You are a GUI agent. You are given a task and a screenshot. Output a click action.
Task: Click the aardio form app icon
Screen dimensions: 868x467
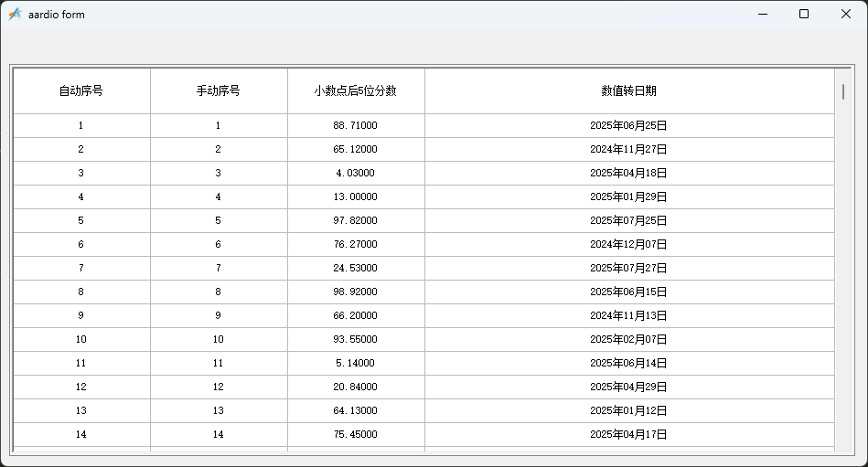(15, 15)
